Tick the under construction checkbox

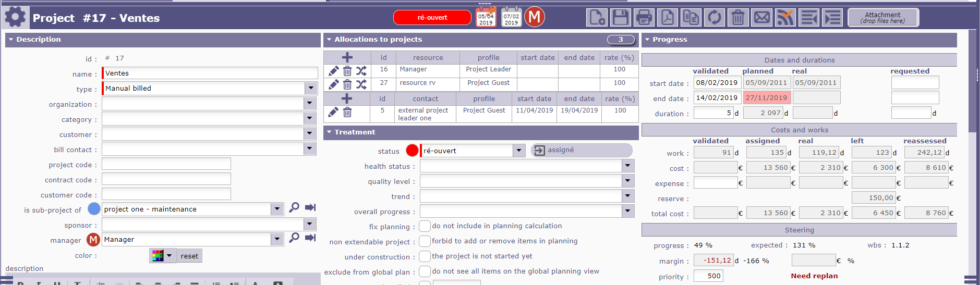click(x=425, y=256)
